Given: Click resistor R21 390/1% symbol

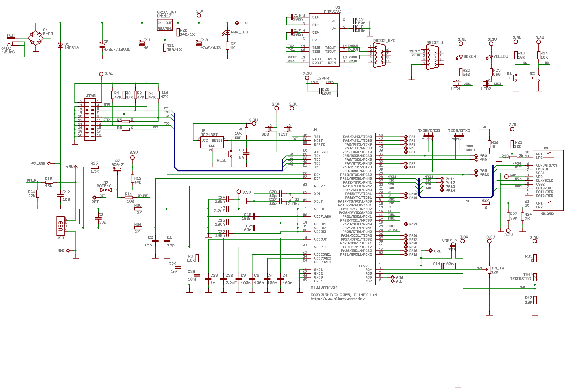Looking at the screenshot, I should 165,48.
